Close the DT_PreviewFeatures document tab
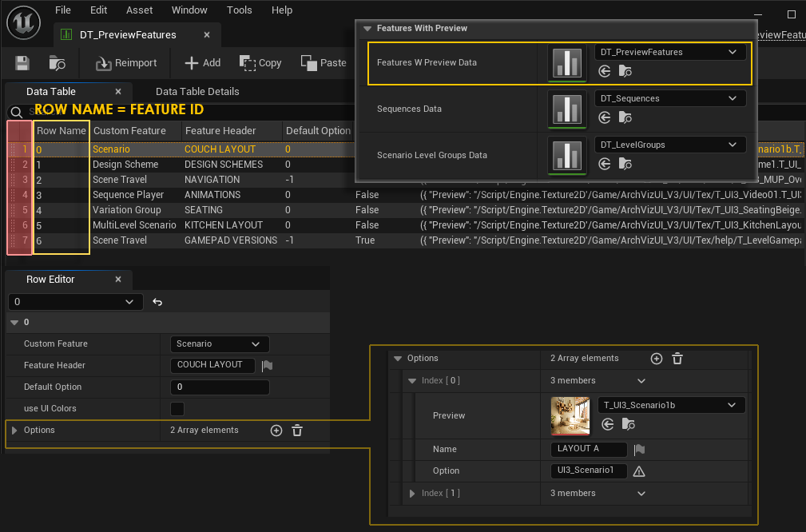The image size is (806, 532). pyautogui.click(x=207, y=35)
